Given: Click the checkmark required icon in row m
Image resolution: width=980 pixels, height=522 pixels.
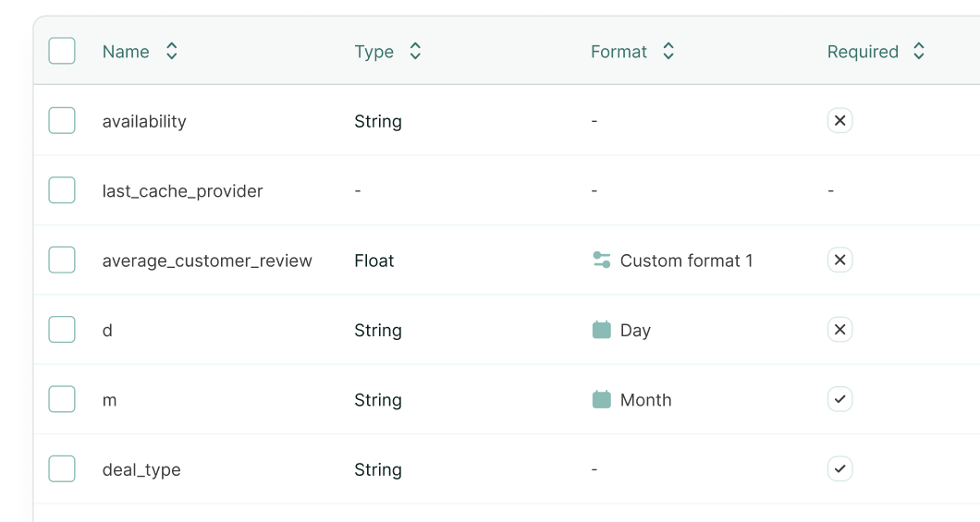Looking at the screenshot, I should click(839, 400).
